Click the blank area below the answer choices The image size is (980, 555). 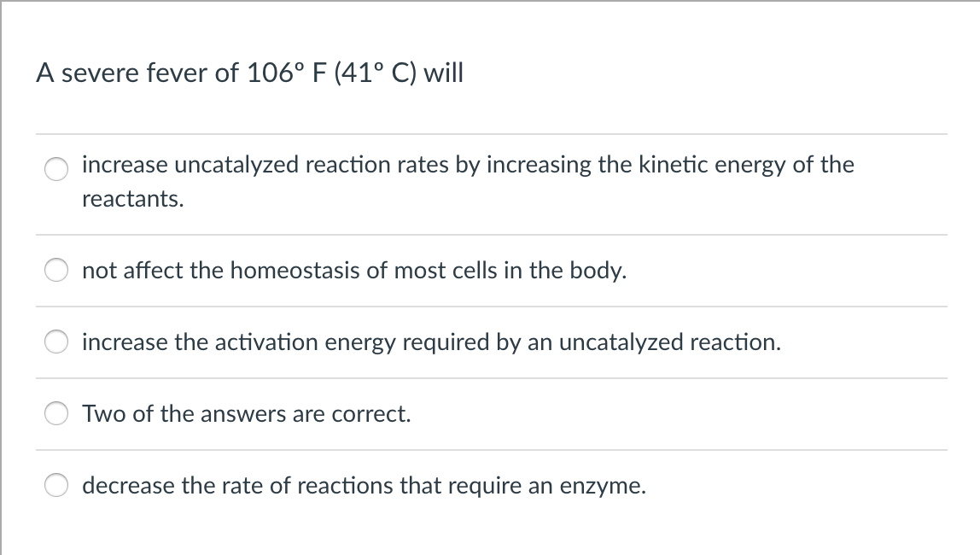pos(490,534)
